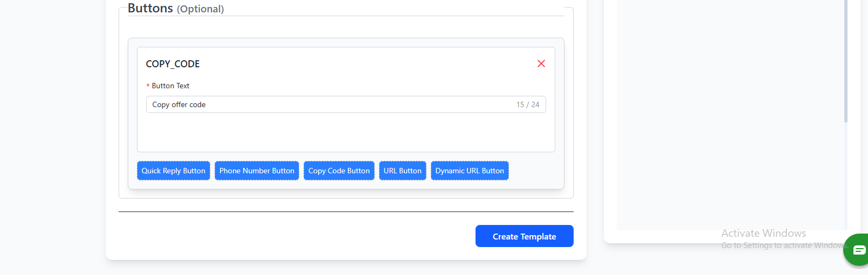The image size is (868, 275).
Task: Click the blank template preview panel
Action: click(728, 108)
